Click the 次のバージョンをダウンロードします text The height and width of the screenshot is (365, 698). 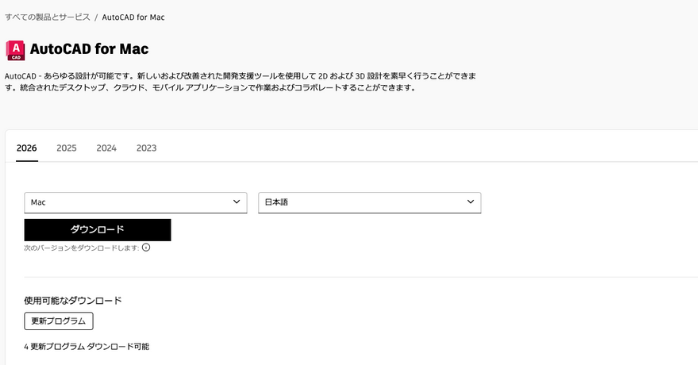[x=81, y=248]
